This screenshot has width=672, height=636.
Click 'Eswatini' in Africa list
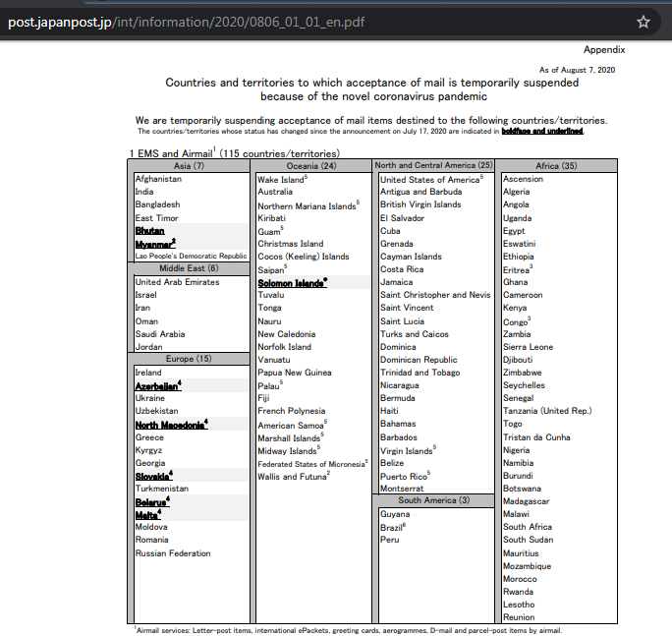pos(519,244)
